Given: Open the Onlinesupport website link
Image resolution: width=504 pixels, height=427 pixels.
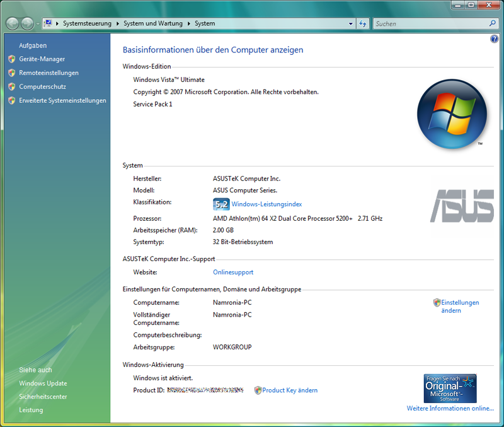Looking at the screenshot, I should coord(233,272).
